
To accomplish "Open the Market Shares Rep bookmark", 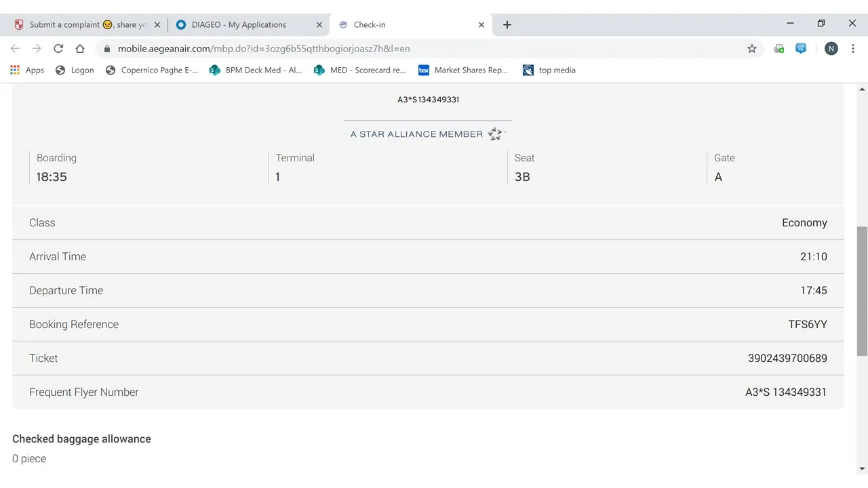I will point(463,70).
